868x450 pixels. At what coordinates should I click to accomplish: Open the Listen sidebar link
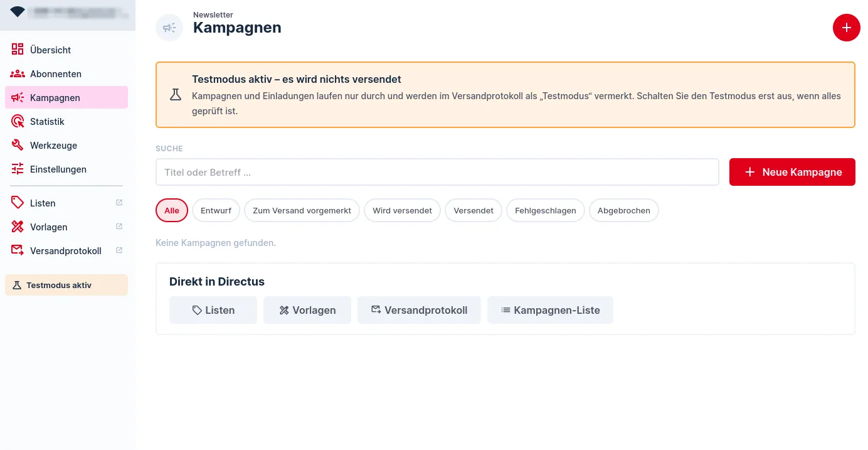pyautogui.click(x=66, y=203)
